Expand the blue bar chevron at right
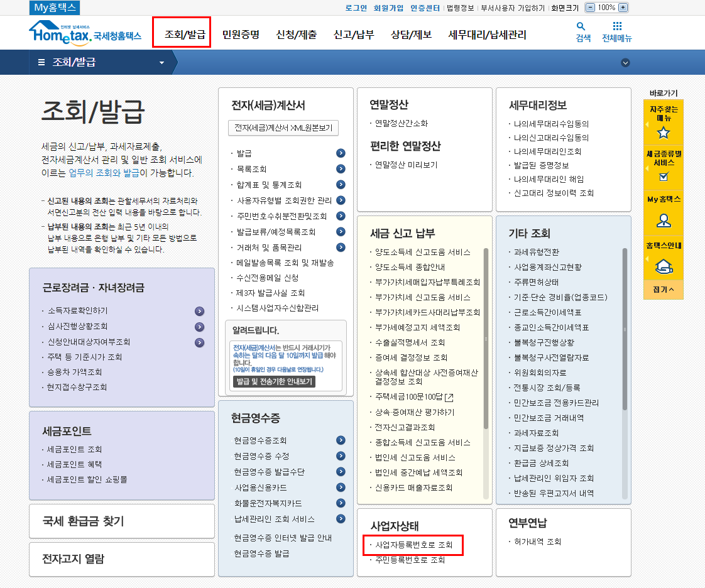705x588 pixels. pos(625,62)
